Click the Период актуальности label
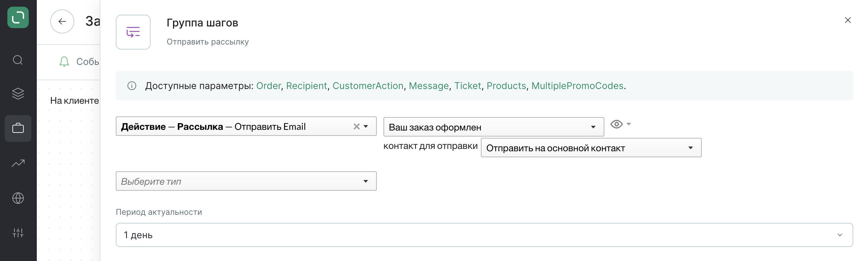Screen dimensions: 868x261 159,212
